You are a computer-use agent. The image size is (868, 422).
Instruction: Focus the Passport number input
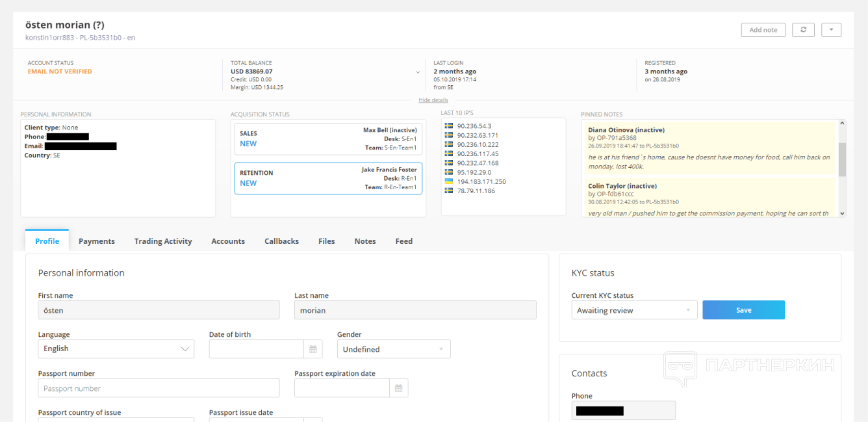pos(159,388)
